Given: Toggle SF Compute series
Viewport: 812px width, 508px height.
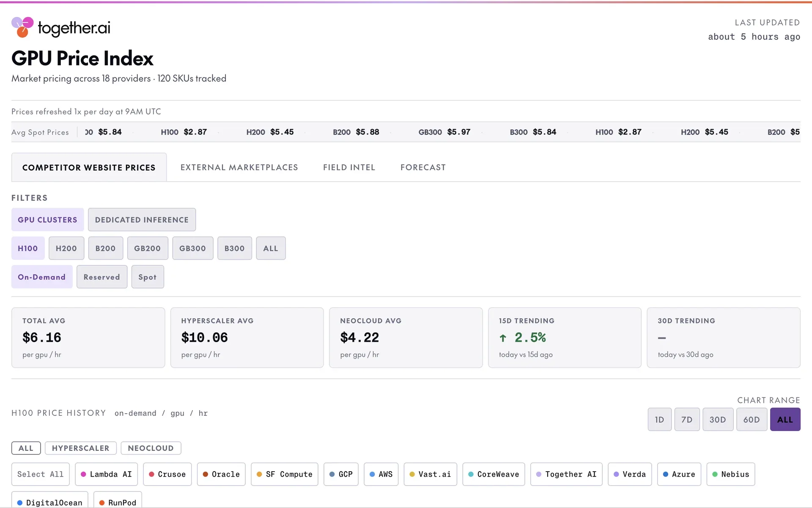Looking at the screenshot, I should [284, 474].
